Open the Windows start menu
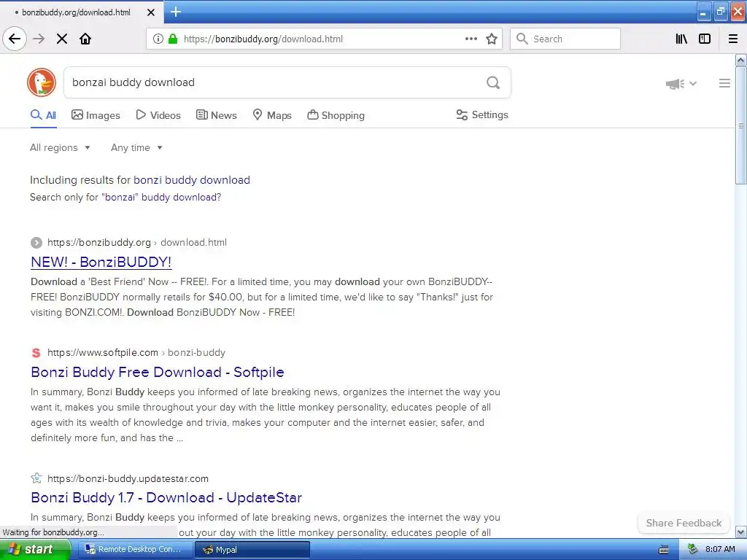Screen dimensions: 747x560 35,550
